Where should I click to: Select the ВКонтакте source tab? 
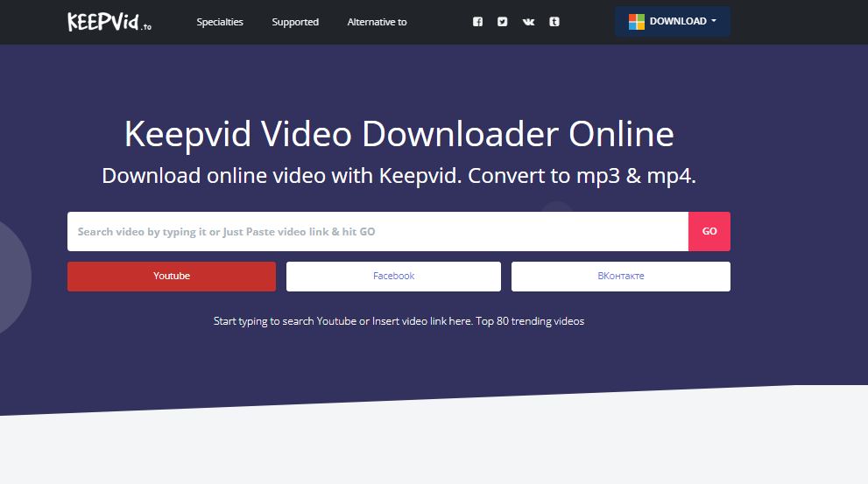620,276
